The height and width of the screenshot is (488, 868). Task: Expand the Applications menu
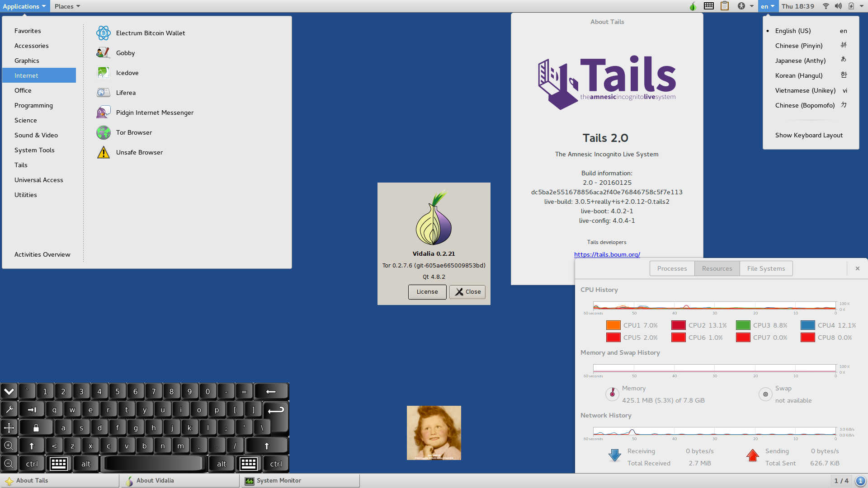coord(24,6)
